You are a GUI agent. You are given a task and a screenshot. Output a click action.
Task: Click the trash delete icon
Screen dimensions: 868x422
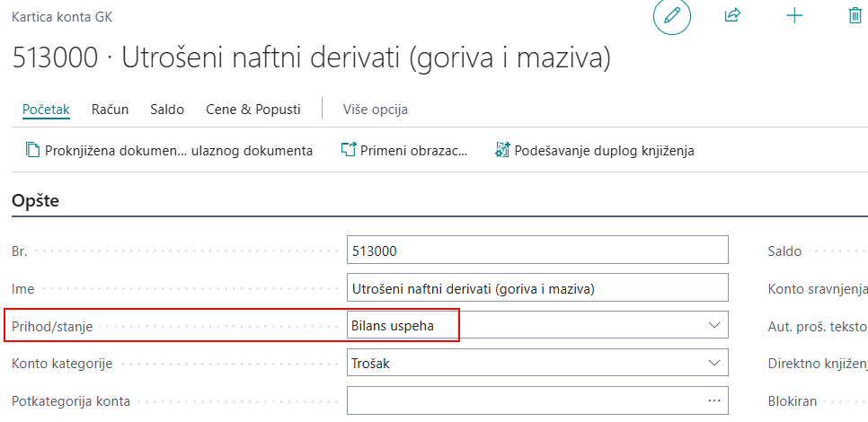tap(855, 15)
